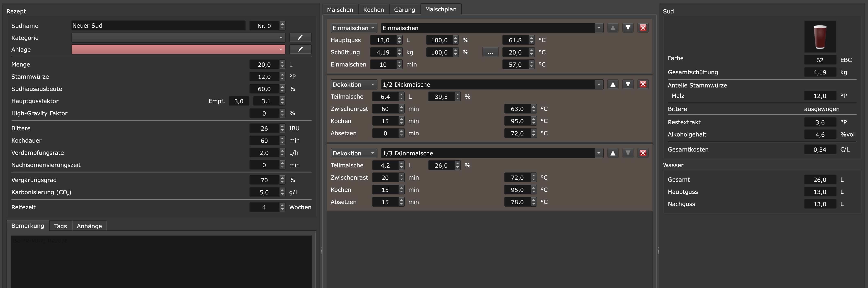
Task: Click the beer glass color image
Action: coord(820,36)
